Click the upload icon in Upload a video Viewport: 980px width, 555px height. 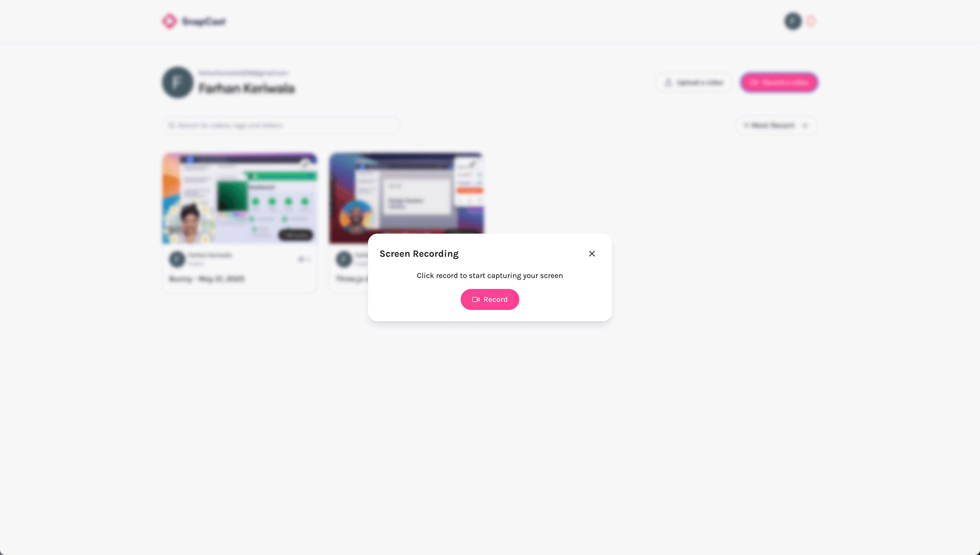pos(668,83)
